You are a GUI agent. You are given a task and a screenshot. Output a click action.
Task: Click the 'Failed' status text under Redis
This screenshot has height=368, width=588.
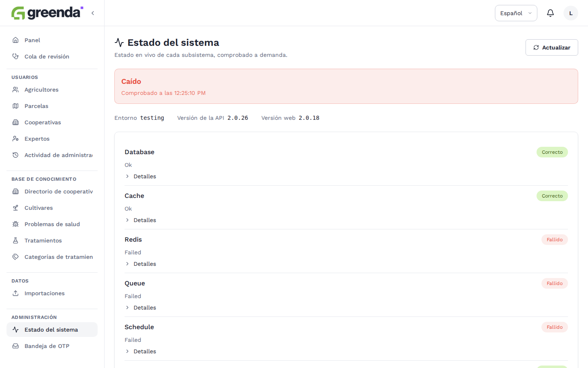pyautogui.click(x=133, y=252)
